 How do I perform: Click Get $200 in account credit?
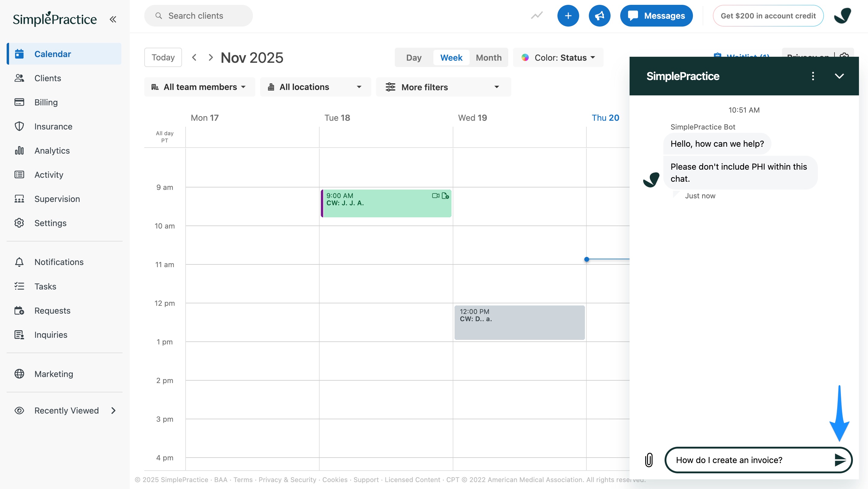(x=768, y=16)
